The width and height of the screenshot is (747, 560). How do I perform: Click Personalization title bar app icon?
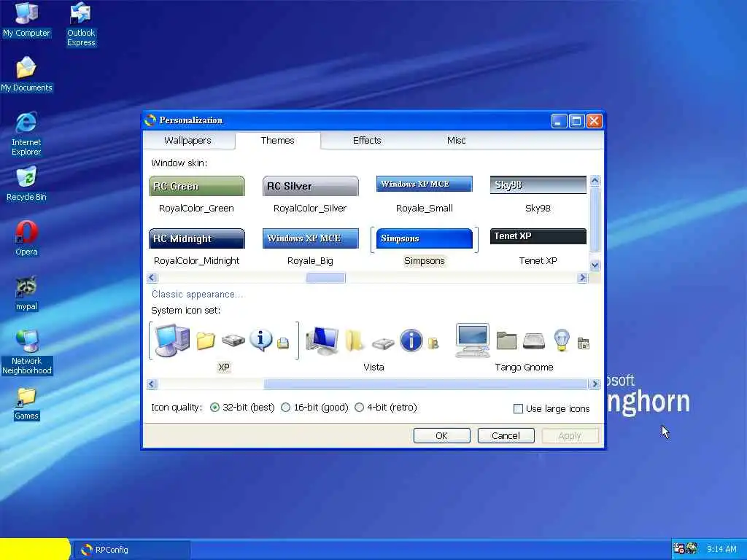pos(150,120)
